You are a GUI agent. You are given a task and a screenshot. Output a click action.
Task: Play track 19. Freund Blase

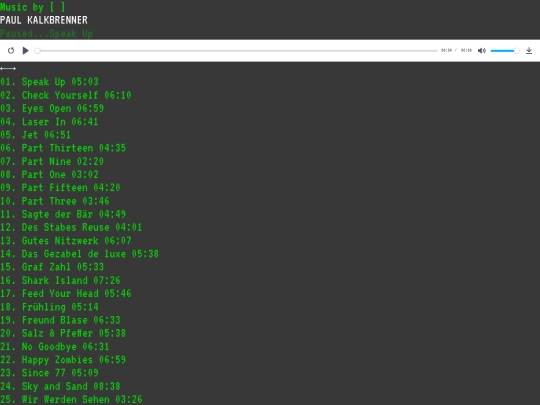pos(60,320)
